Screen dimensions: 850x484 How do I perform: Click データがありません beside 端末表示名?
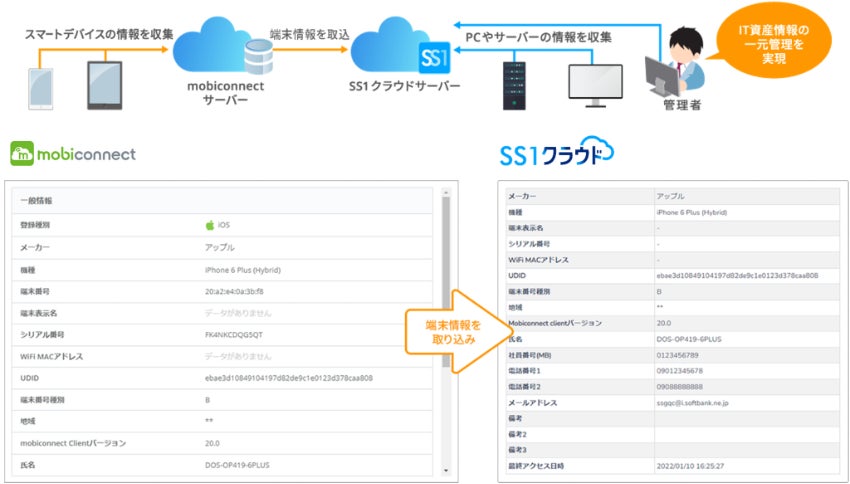pyautogui.click(x=238, y=313)
